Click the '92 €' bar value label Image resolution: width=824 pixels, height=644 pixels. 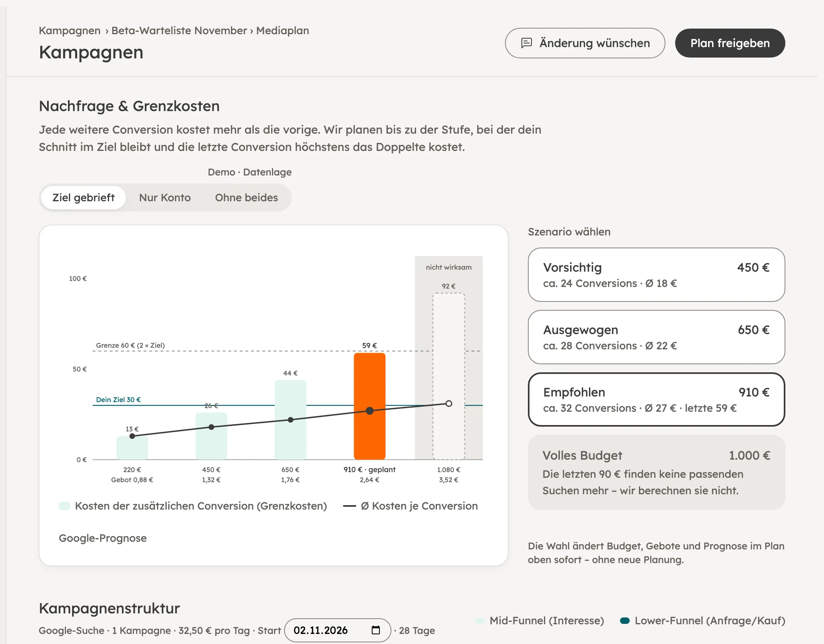(449, 286)
